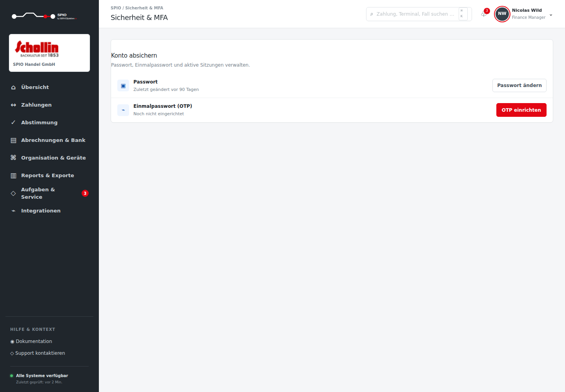565x392 pixels.
Task: Click the Schollin company logo card
Action: tap(49, 53)
